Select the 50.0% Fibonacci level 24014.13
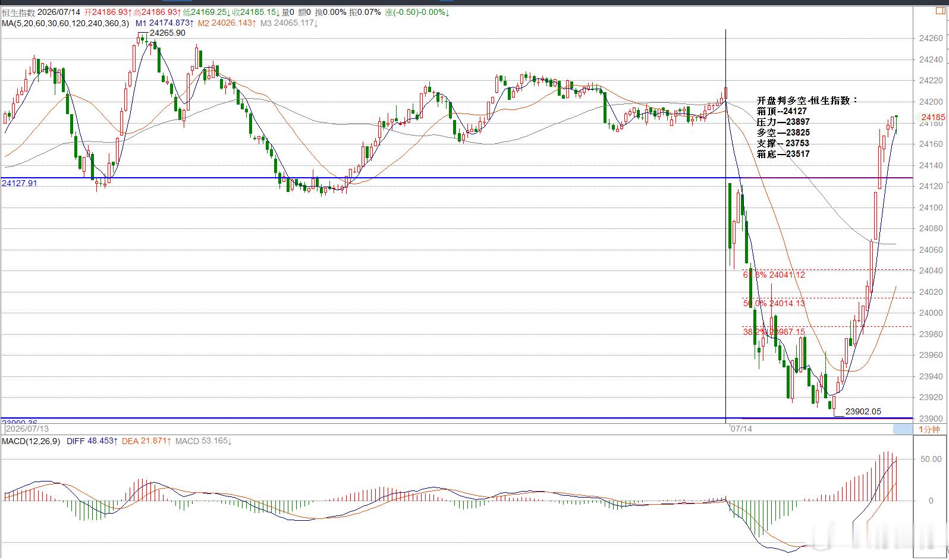Viewport: 949px width, 560px height. point(774,303)
